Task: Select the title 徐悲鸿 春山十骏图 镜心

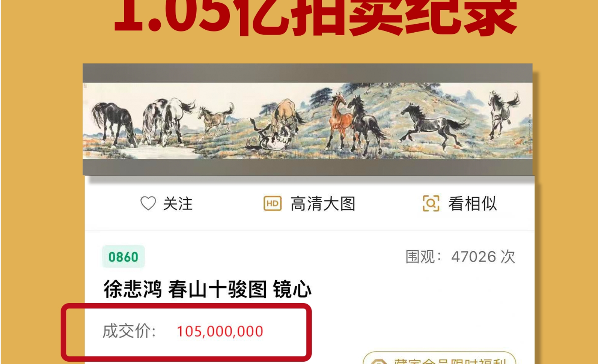Action: [x=208, y=289]
